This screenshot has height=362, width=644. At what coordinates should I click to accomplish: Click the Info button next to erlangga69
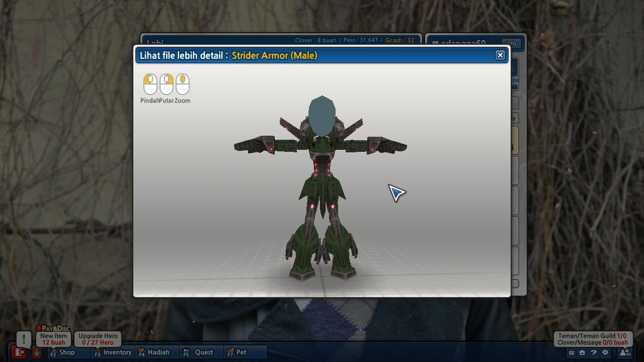click(x=511, y=44)
